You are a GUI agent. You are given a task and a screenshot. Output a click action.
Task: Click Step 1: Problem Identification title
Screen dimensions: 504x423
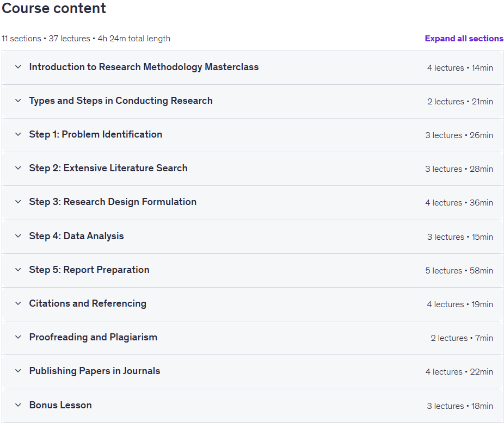[95, 134]
